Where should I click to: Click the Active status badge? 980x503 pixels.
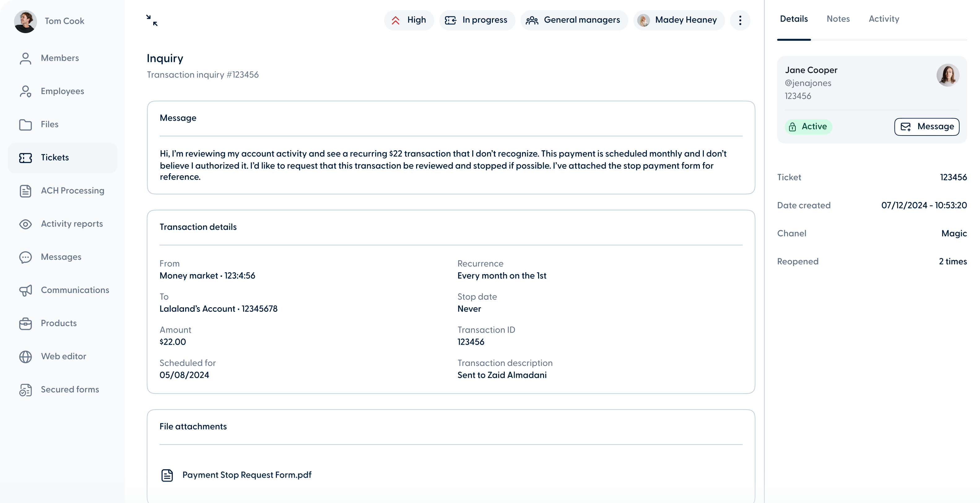click(x=809, y=127)
